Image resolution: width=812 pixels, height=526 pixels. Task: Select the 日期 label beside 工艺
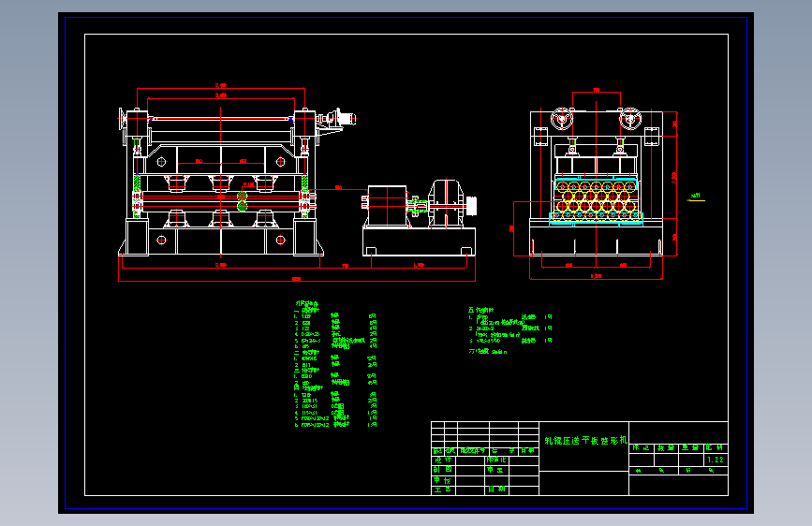coord(496,489)
